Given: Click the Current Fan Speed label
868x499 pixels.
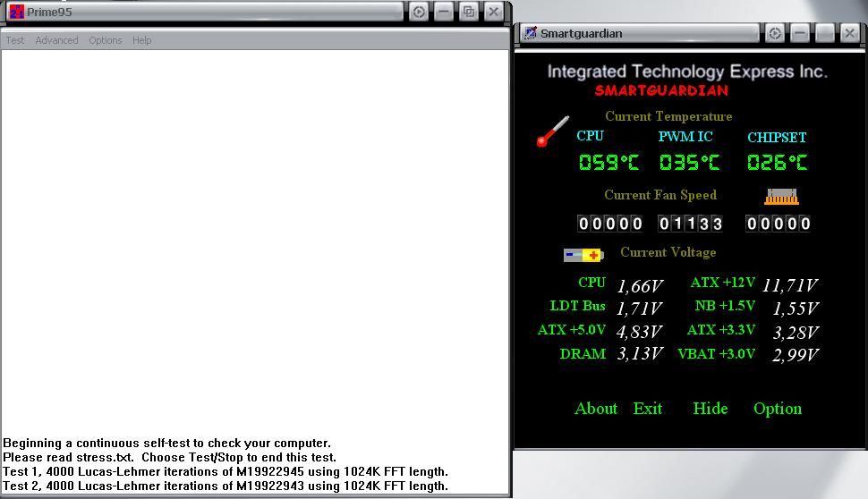Looking at the screenshot, I should point(660,195).
